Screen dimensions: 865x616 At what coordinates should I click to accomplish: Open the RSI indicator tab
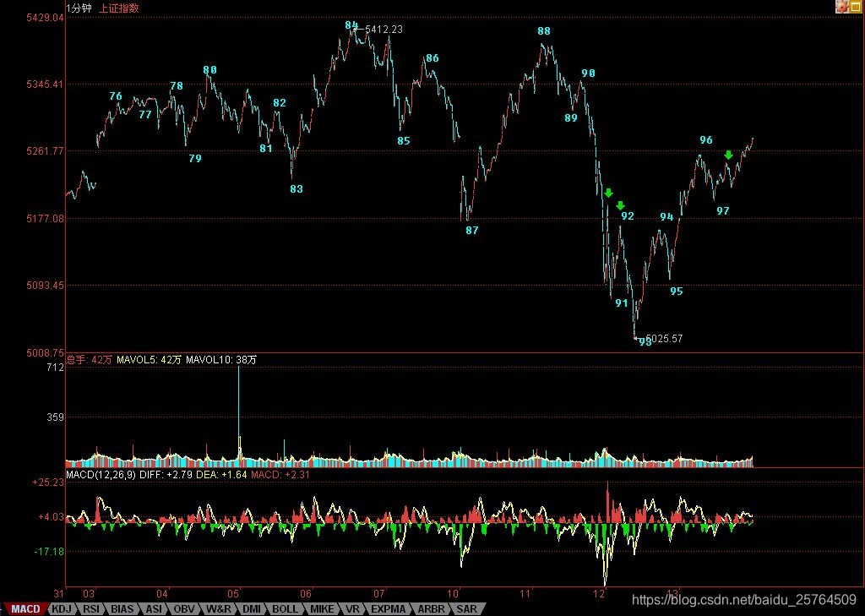point(91,609)
